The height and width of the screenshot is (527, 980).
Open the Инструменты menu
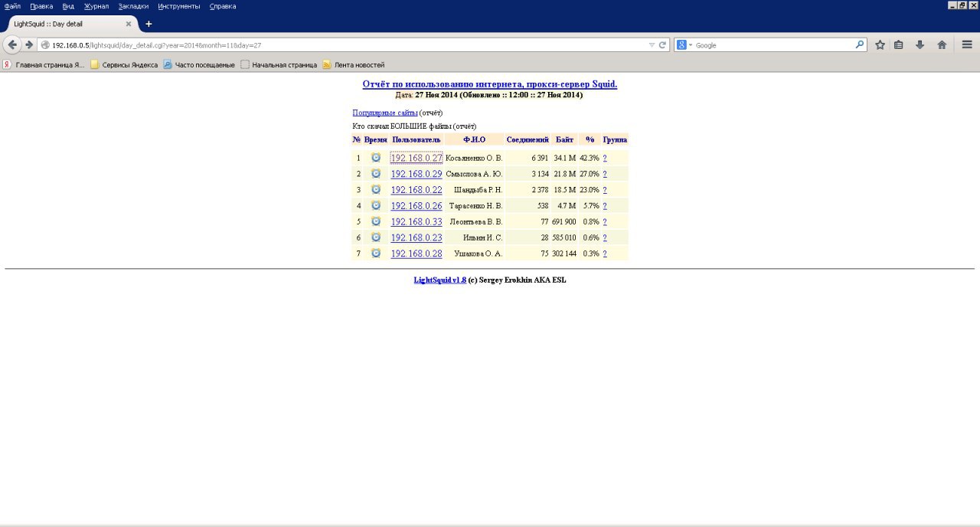click(179, 6)
